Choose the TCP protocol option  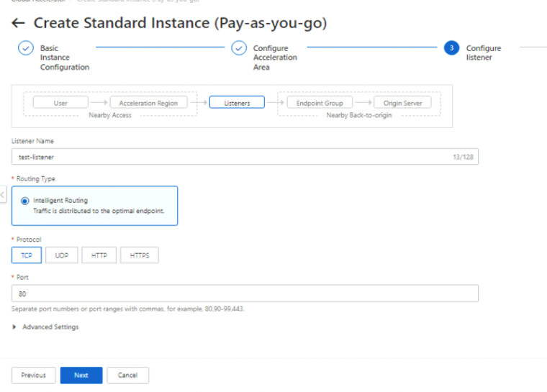[x=27, y=255]
